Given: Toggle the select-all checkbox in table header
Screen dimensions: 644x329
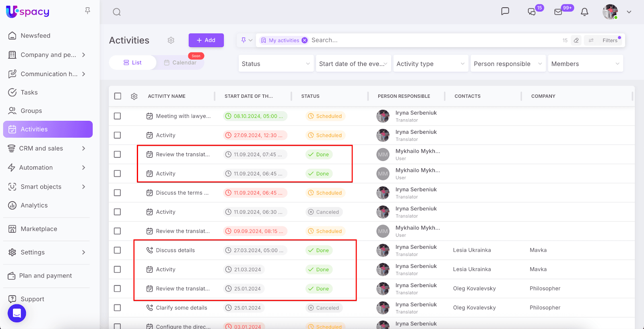Looking at the screenshot, I should click(118, 96).
